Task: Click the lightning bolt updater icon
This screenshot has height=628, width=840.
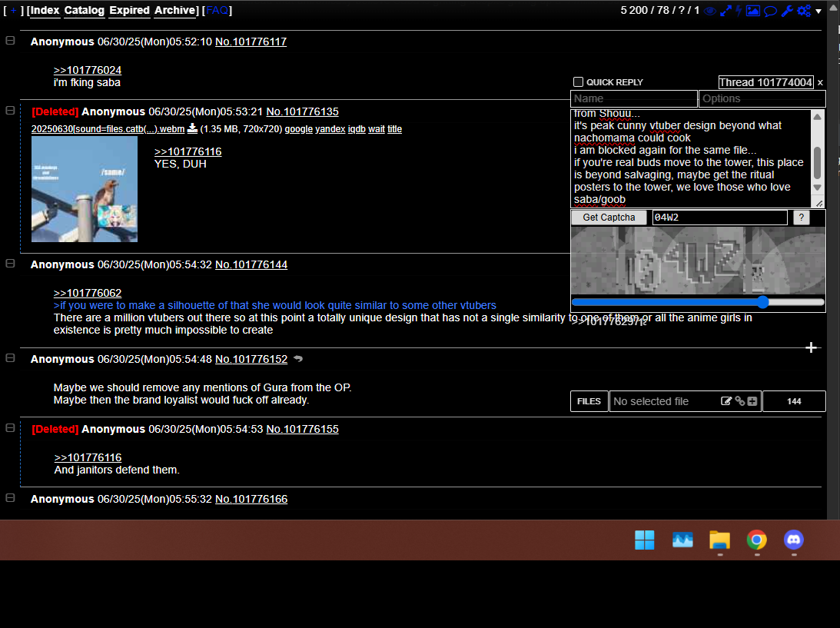Action: [x=739, y=11]
